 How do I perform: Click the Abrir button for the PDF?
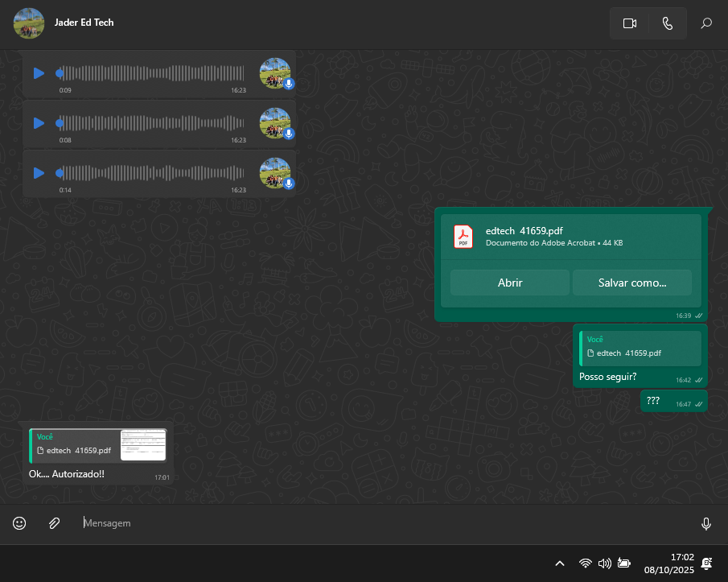510,283
